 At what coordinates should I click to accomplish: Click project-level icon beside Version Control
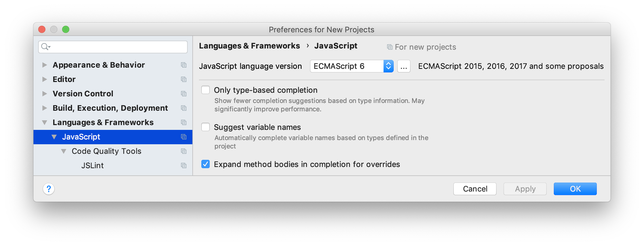[x=184, y=94]
